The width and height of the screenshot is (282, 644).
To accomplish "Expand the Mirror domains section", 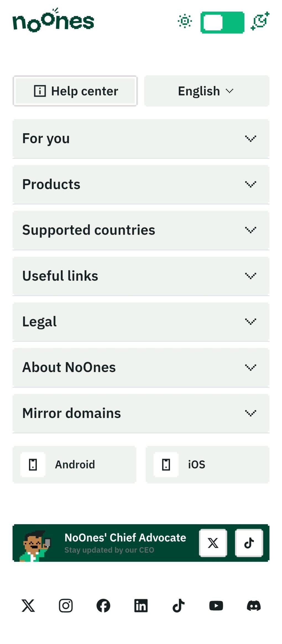I will click(x=141, y=413).
